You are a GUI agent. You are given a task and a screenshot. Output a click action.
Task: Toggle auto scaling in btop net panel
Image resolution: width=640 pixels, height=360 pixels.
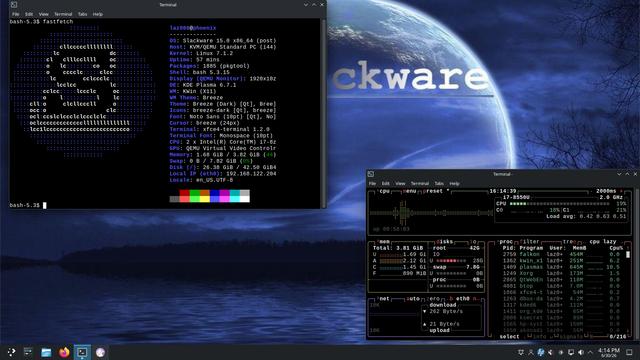click(x=413, y=299)
